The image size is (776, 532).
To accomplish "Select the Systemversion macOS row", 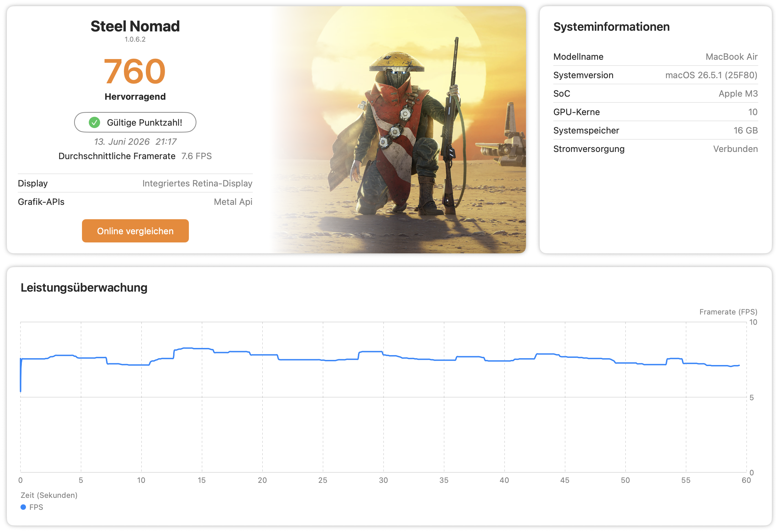I will [x=655, y=75].
